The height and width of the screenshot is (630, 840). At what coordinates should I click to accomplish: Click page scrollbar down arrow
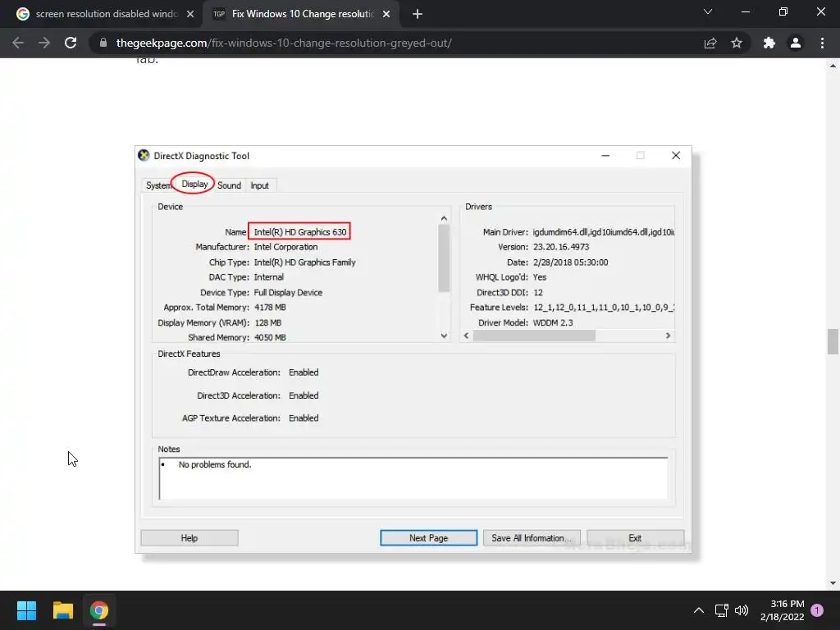833,583
